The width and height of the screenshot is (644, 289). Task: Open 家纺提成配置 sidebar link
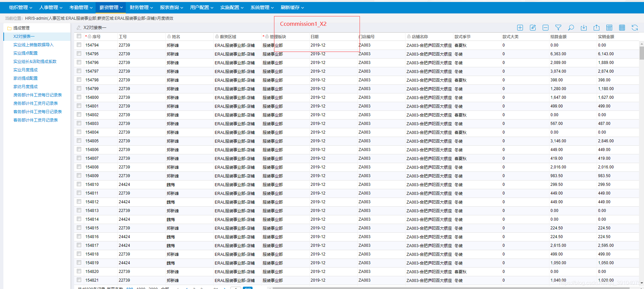pos(25,78)
